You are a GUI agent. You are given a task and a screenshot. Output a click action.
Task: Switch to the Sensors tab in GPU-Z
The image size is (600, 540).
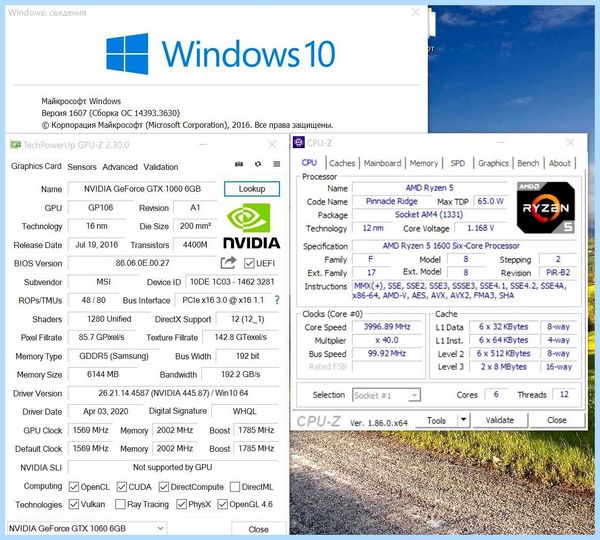pos(82,167)
